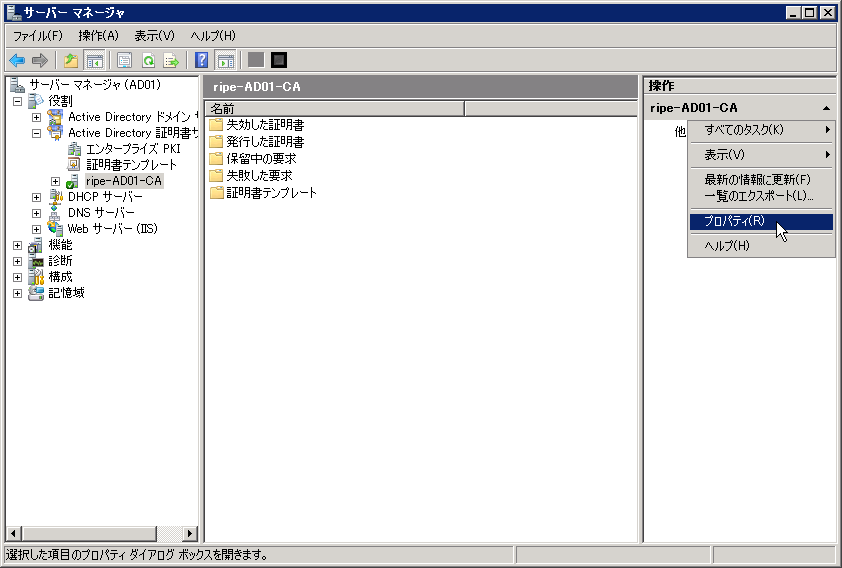Collapse the ripe-AD01-CA actions section arrow

(x=826, y=108)
